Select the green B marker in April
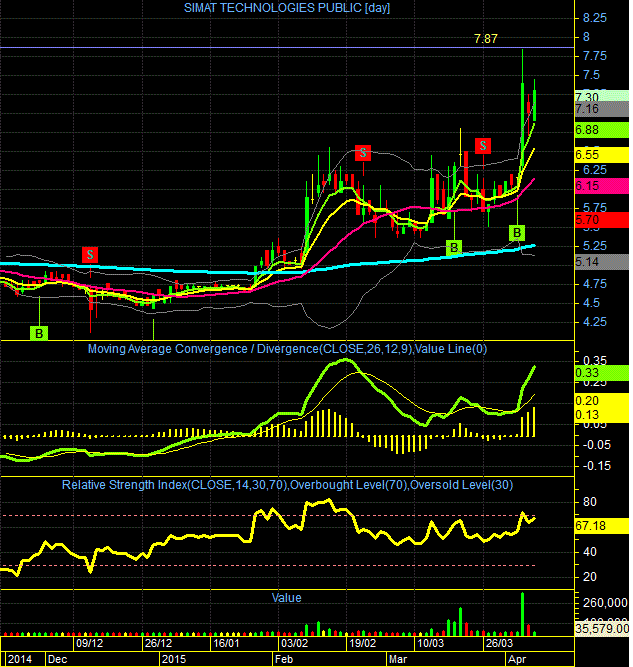633x667 pixels. click(x=517, y=233)
